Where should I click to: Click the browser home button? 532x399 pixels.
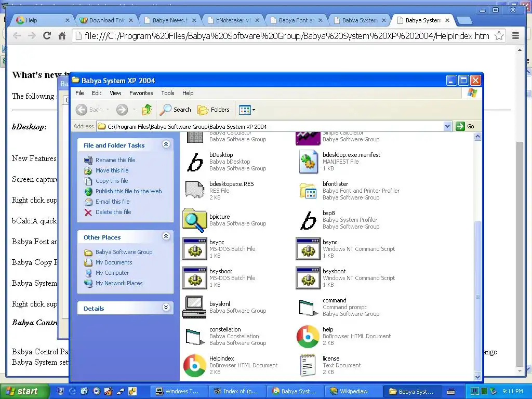tap(62, 36)
